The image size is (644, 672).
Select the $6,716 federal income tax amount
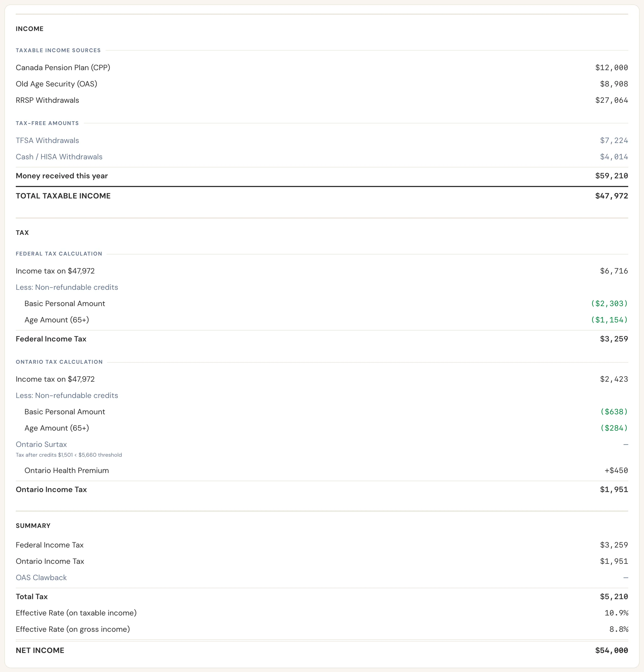pos(614,271)
